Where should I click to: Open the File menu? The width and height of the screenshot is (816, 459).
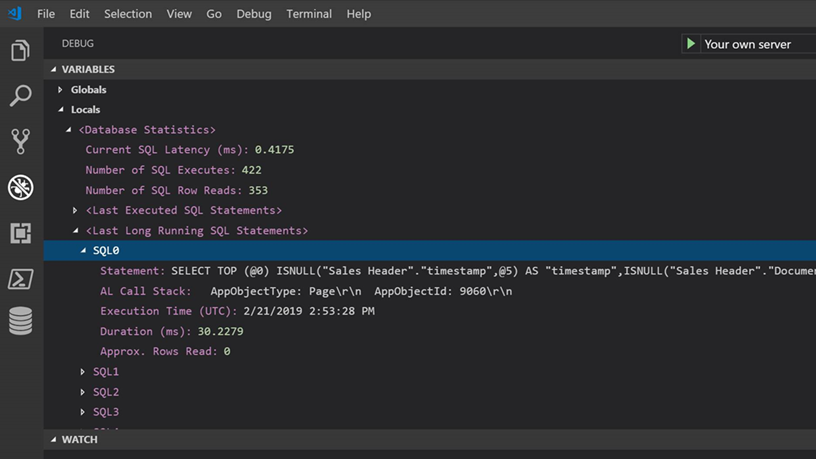(46, 14)
